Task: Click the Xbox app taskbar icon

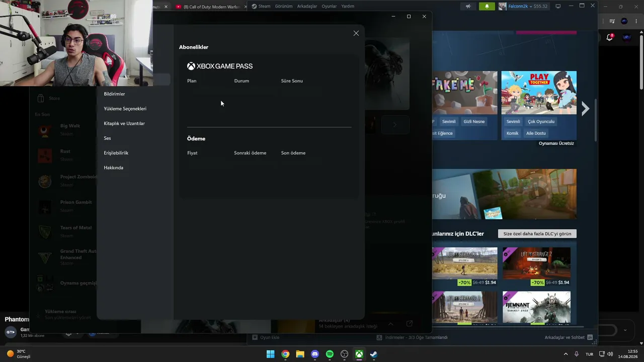Action: [x=359, y=354]
